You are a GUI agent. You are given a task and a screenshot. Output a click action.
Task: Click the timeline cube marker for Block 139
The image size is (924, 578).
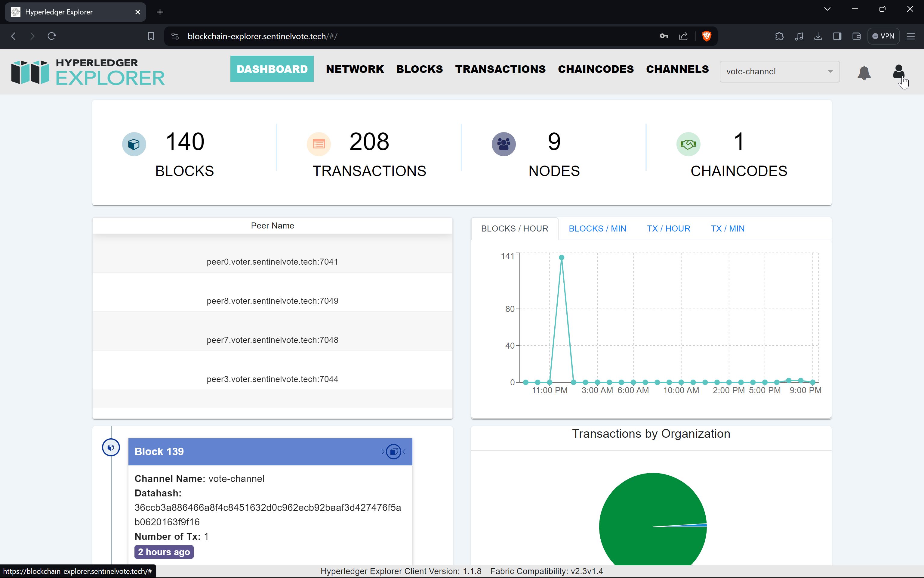tap(111, 447)
